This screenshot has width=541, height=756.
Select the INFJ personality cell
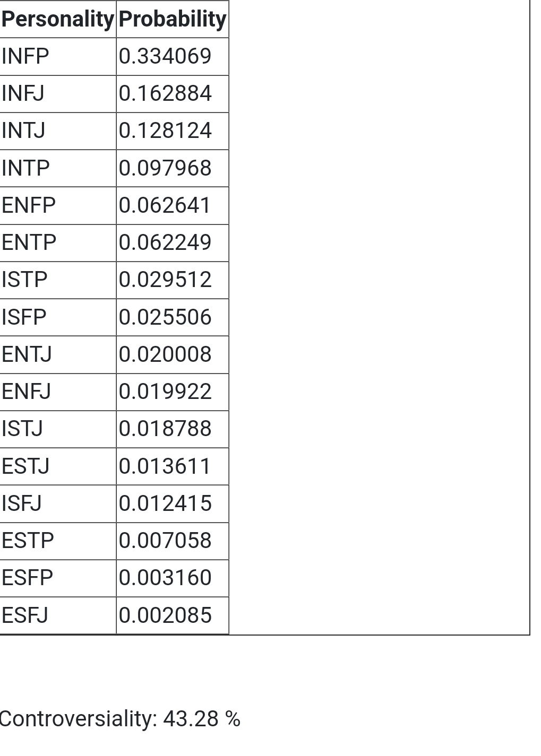pyautogui.click(x=57, y=93)
